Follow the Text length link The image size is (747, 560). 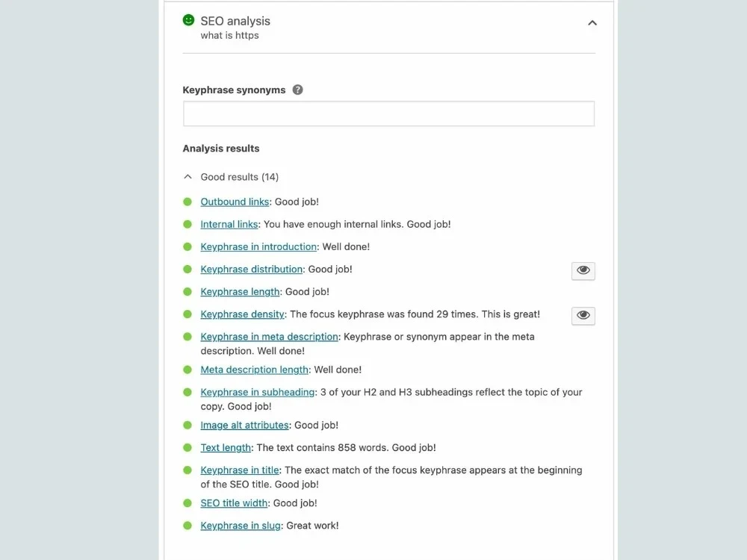(226, 447)
